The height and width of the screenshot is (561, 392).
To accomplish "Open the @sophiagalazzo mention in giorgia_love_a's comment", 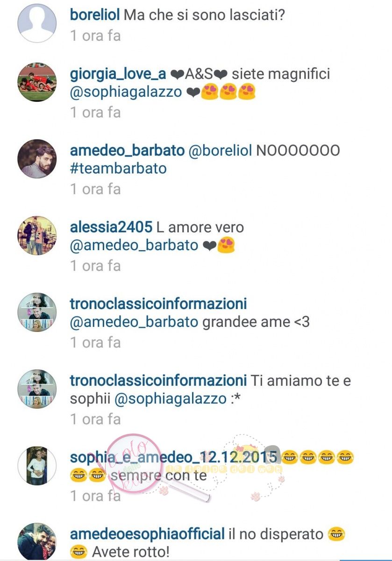I will pos(126,92).
